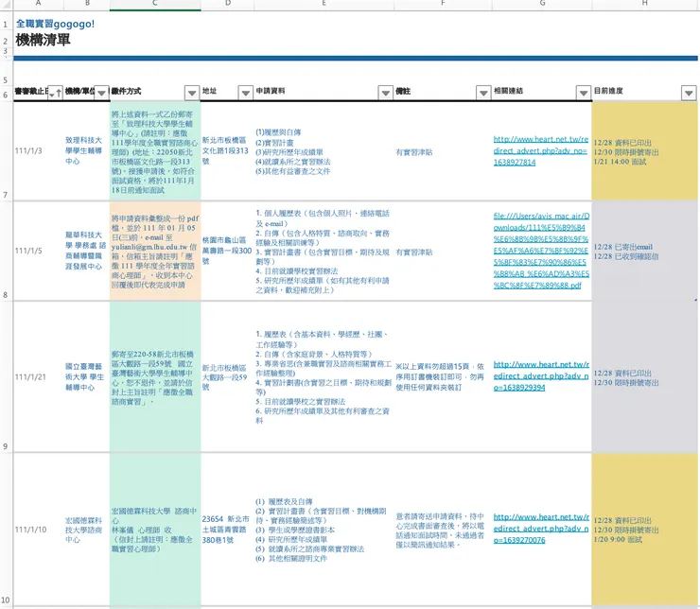Open the filter dropdown for 相關連結 column
The height and width of the screenshot is (609, 700).
pyautogui.click(x=584, y=94)
